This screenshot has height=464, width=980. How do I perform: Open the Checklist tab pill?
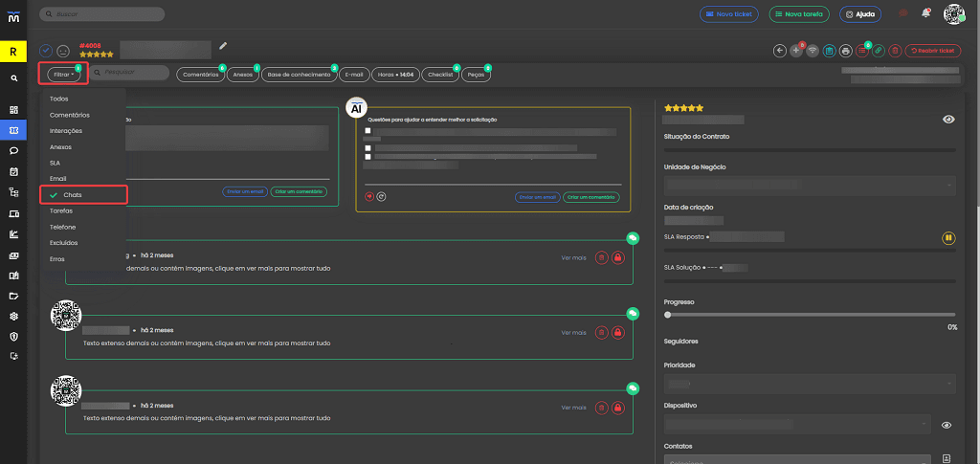click(x=440, y=75)
